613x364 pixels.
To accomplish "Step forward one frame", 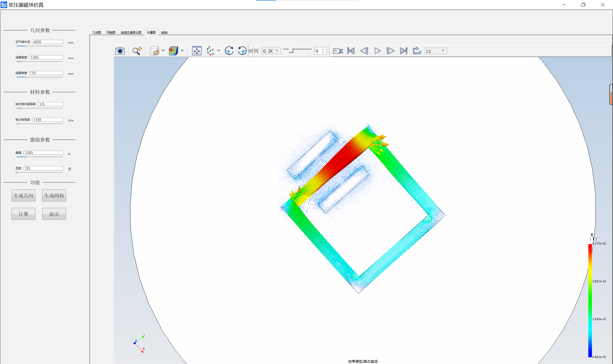I will click(x=390, y=51).
